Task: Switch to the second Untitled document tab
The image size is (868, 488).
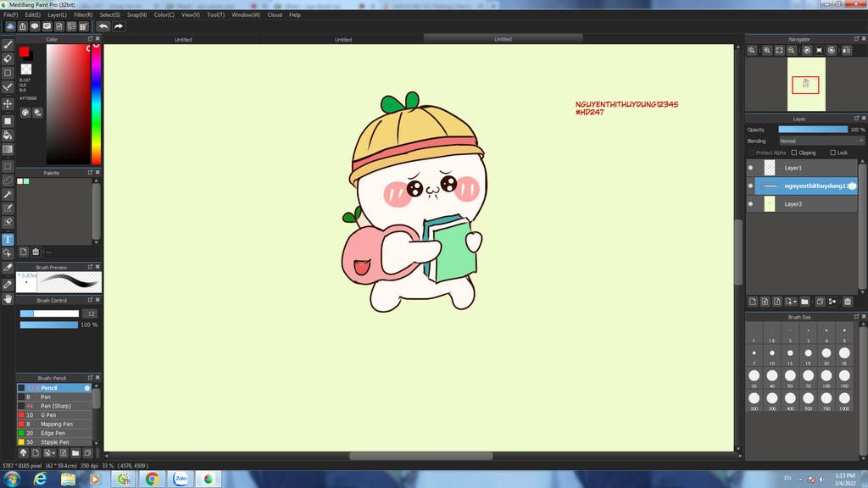Action: (x=343, y=39)
